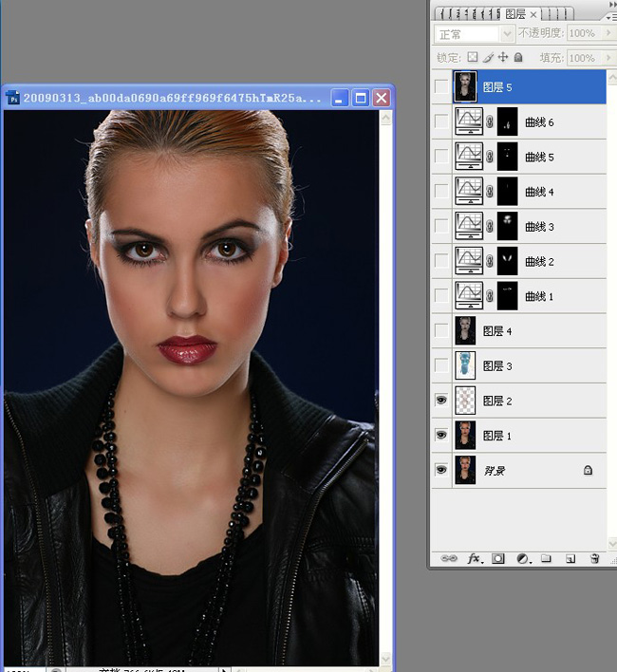Click the link layers icon

449,558
